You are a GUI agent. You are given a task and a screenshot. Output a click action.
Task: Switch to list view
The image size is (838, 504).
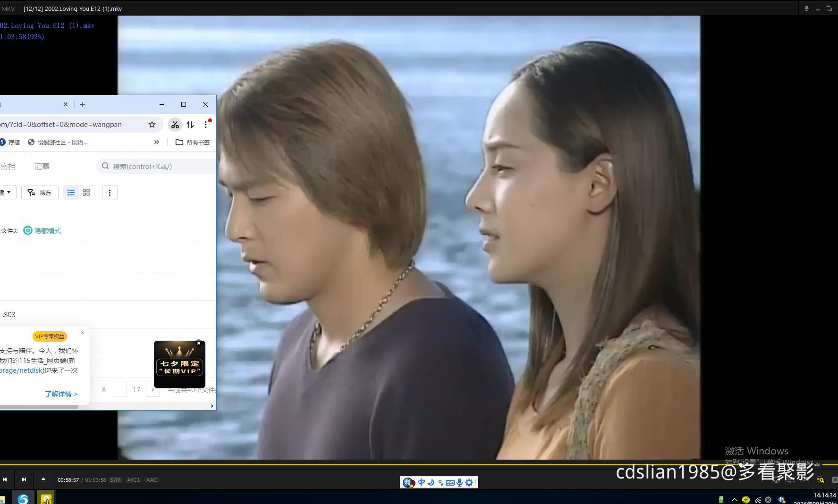point(71,193)
